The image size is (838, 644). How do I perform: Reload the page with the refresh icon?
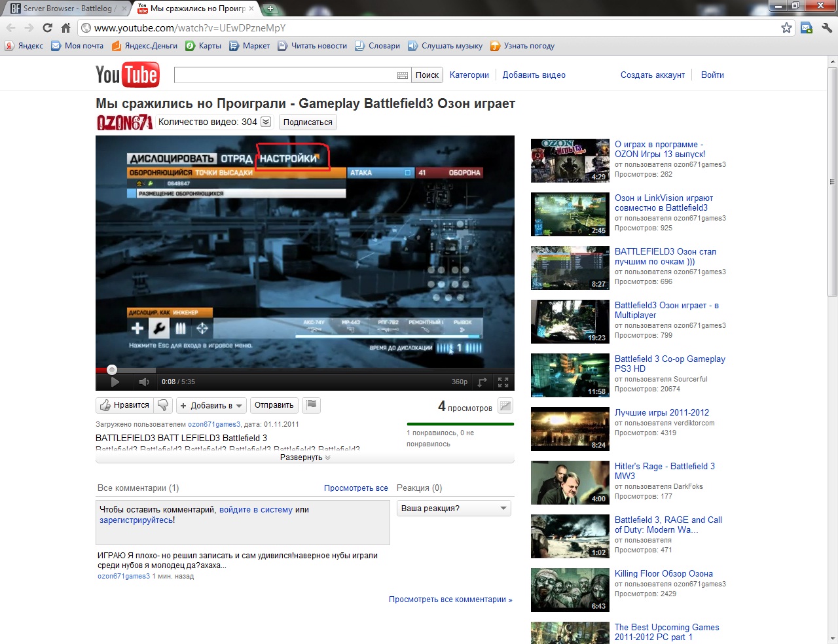click(47, 27)
